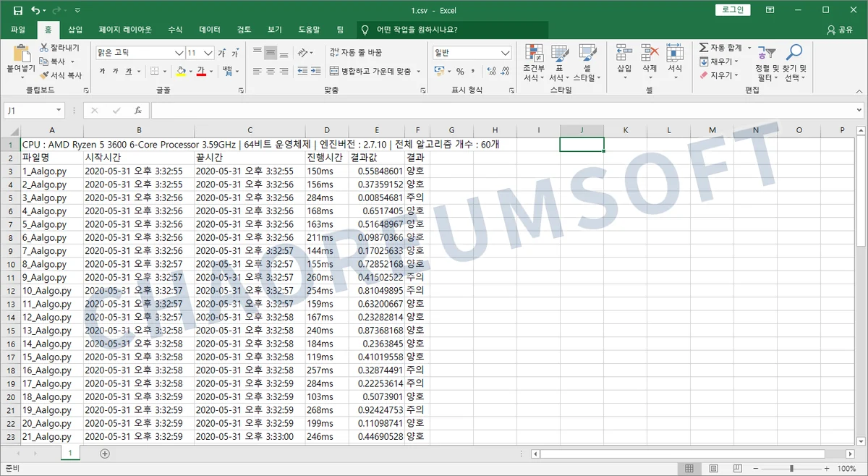Open the 셀 스타일 cell styles gallery
868x476 pixels.
pos(587,63)
